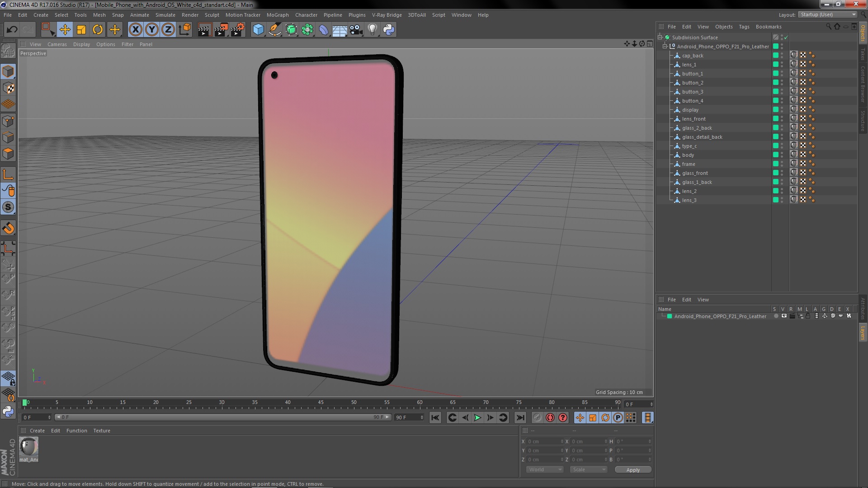
Task: Toggle Autokeying button
Action: click(550, 418)
